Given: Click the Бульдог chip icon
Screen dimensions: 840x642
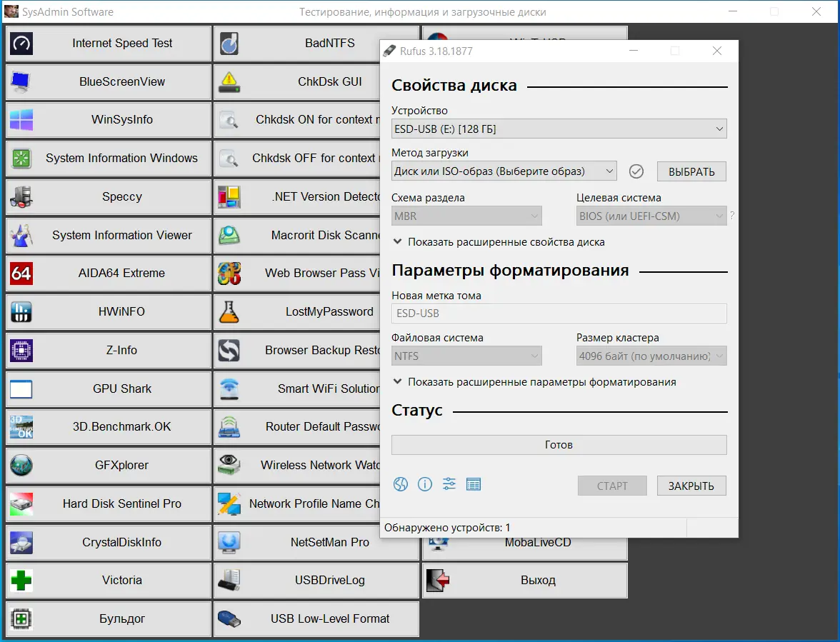Looking at the screenshot, I should click(x=21, y=619).
